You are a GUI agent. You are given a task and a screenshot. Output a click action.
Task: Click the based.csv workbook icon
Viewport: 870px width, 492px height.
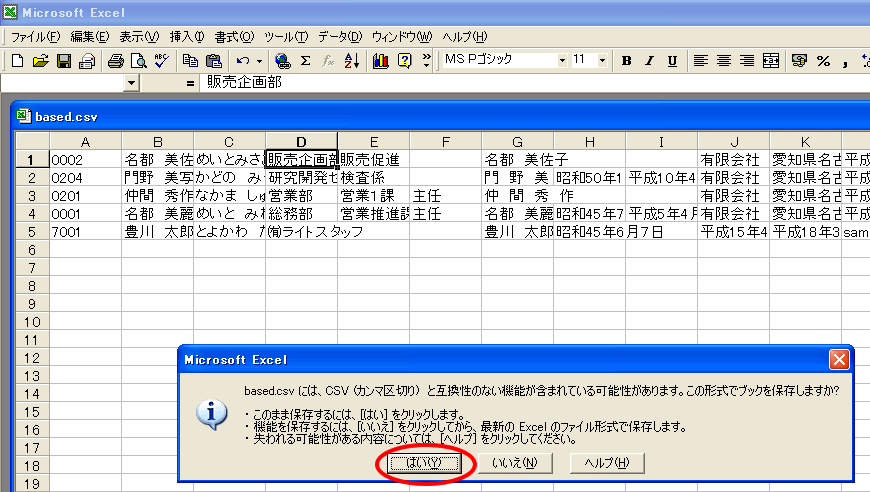coord(24,116)
